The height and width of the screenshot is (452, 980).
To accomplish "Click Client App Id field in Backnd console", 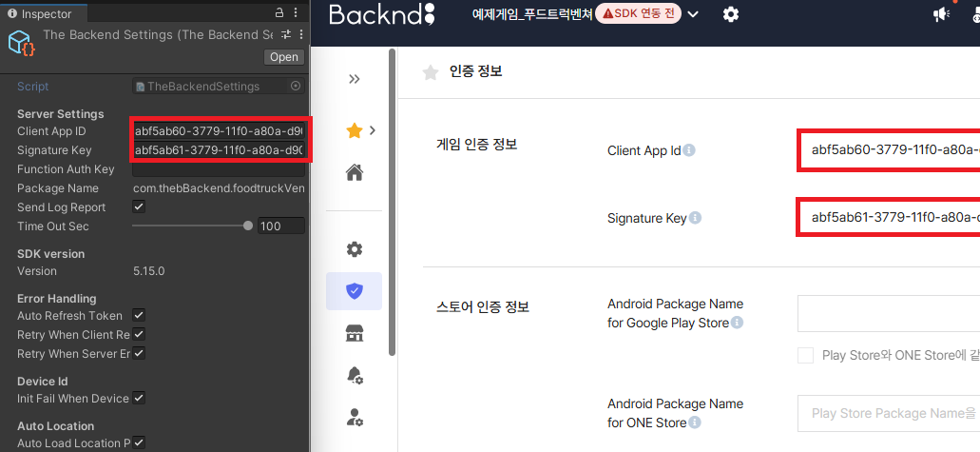I will pos(889,150).
